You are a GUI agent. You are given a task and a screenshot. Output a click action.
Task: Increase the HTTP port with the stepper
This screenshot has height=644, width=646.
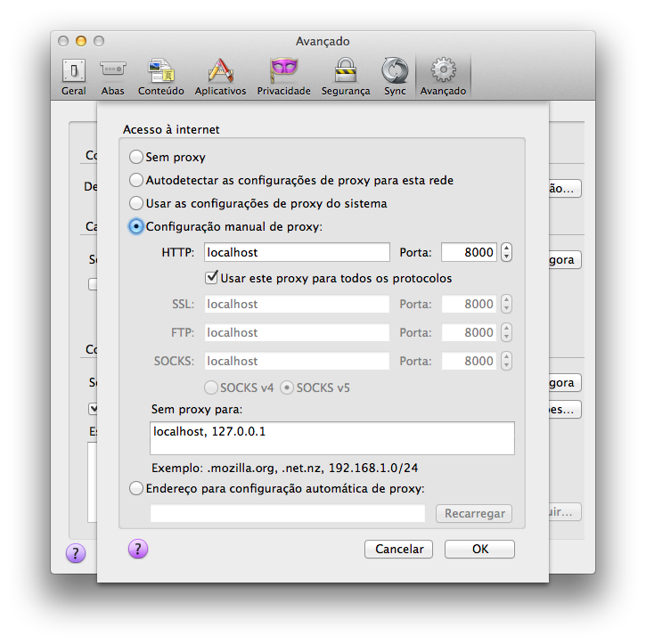click(506, 248)
